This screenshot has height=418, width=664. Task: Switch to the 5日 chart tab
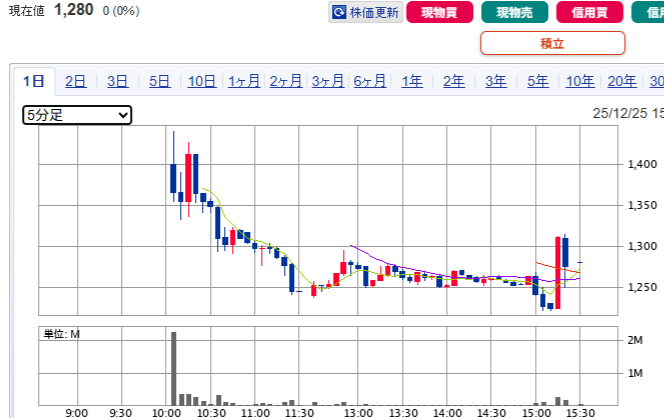pos(159,82)
